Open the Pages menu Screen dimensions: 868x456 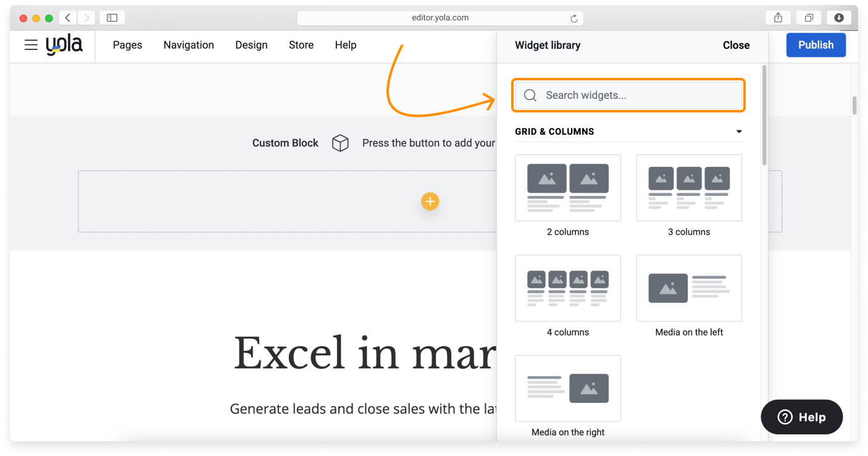pyautogui.click(x=127, y=45)
